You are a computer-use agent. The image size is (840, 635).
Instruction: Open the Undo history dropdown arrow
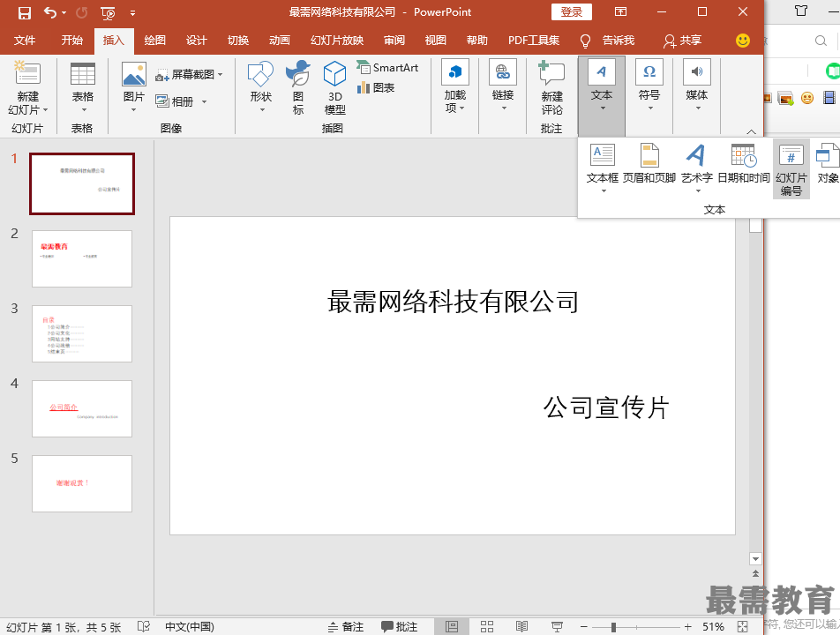[x=64, y=13]
